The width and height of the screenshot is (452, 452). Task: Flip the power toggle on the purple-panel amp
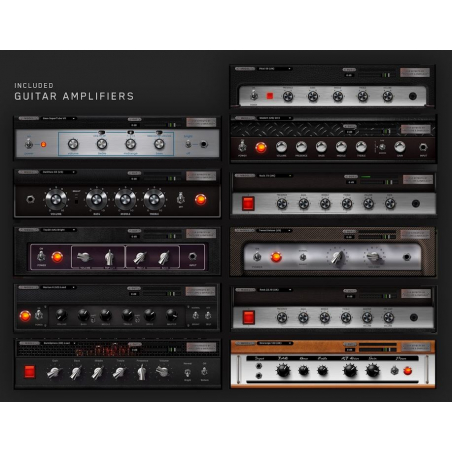point(41,256)
